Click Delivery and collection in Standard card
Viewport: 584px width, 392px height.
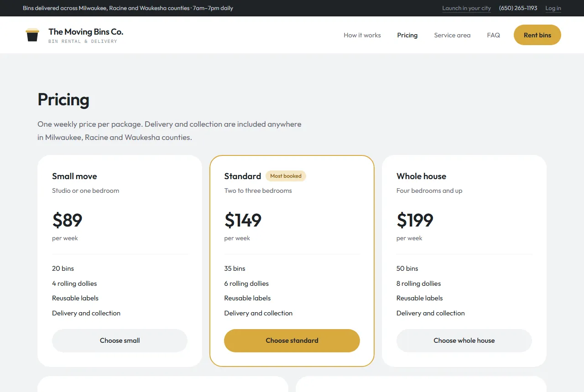(258, 313)
